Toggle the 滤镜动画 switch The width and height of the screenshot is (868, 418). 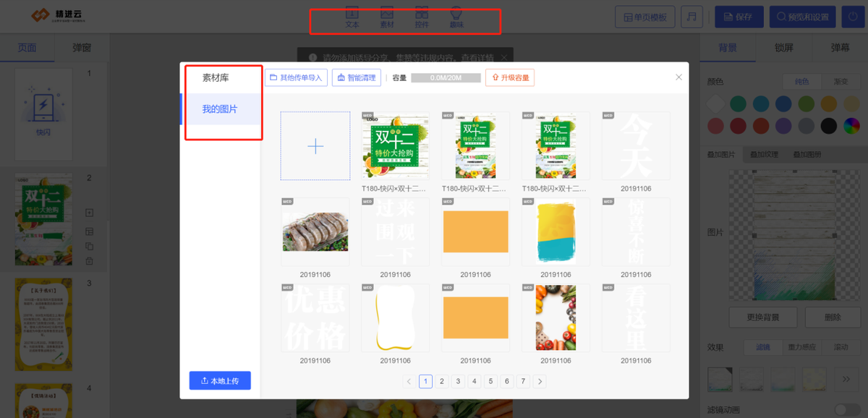847,410
